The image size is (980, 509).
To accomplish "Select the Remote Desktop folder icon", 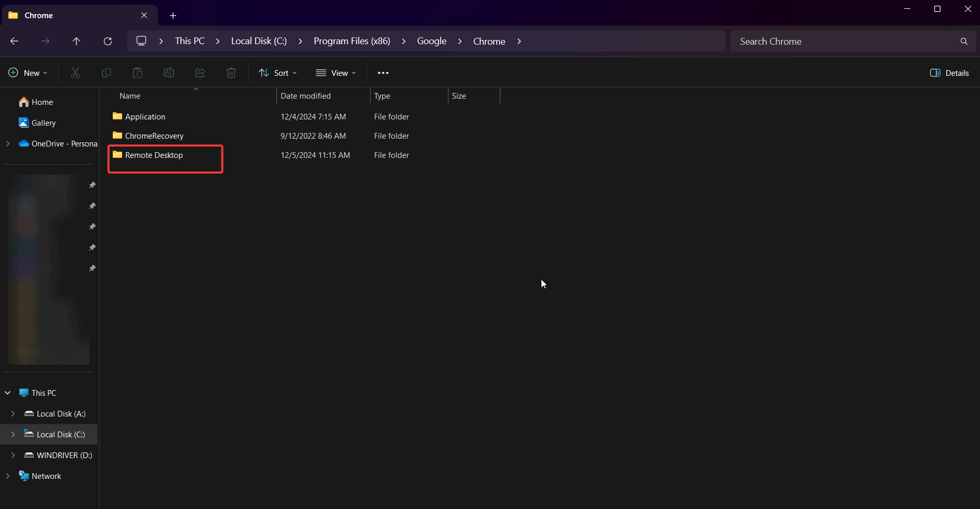I will (x=117, y=155).
